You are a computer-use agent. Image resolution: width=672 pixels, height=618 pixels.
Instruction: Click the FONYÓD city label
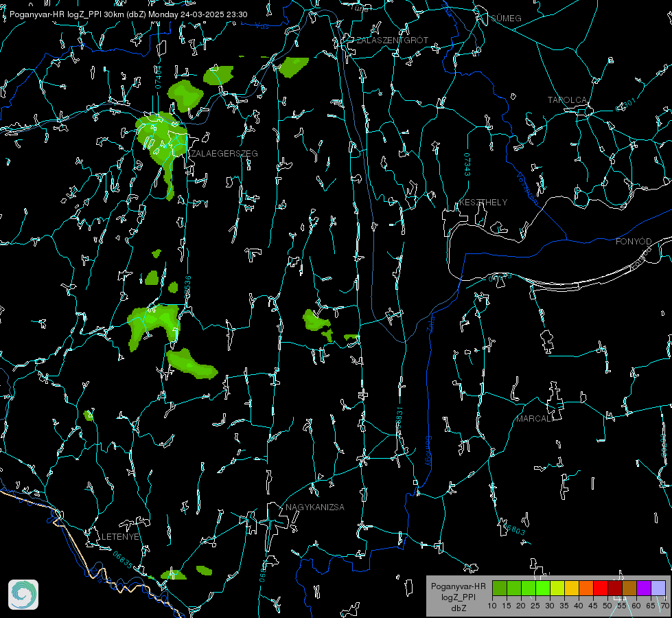pos(634,242)
